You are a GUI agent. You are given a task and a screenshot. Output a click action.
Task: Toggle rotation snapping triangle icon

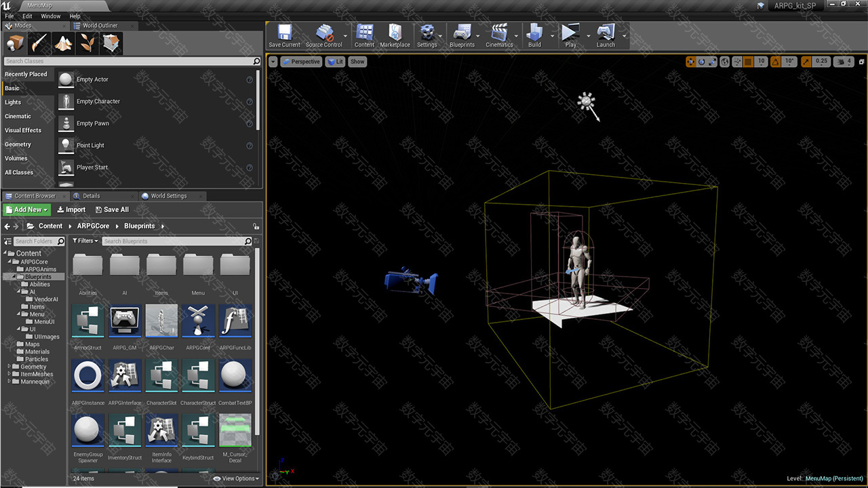(776, 62)
